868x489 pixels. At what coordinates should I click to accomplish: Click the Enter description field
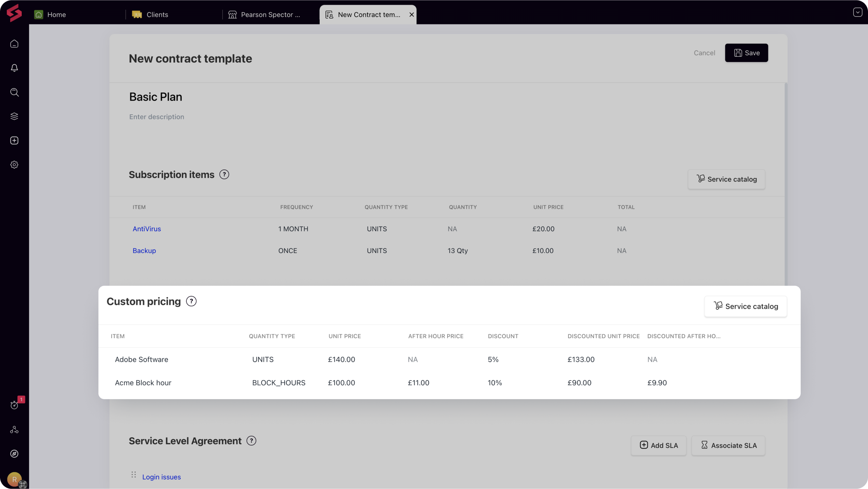[x=156, y=117]
